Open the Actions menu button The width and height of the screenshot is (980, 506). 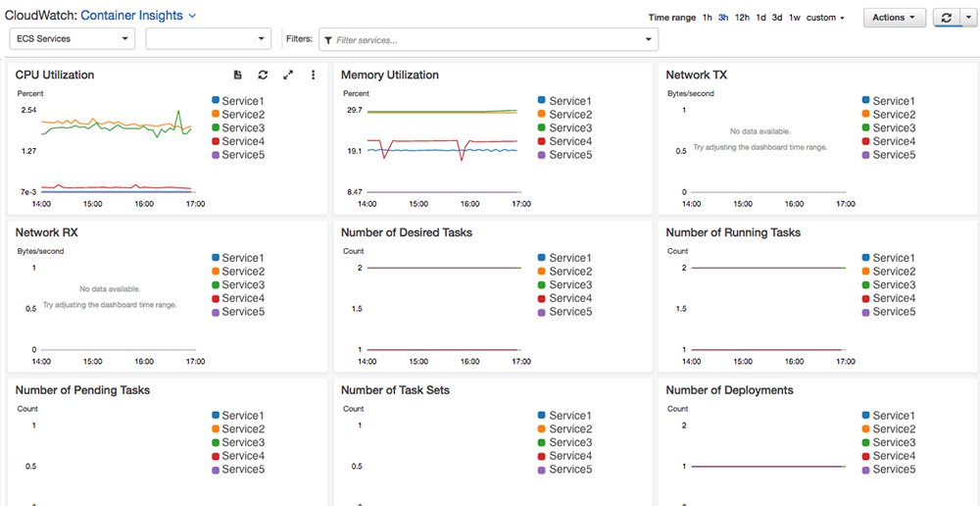tap(894, 18)
